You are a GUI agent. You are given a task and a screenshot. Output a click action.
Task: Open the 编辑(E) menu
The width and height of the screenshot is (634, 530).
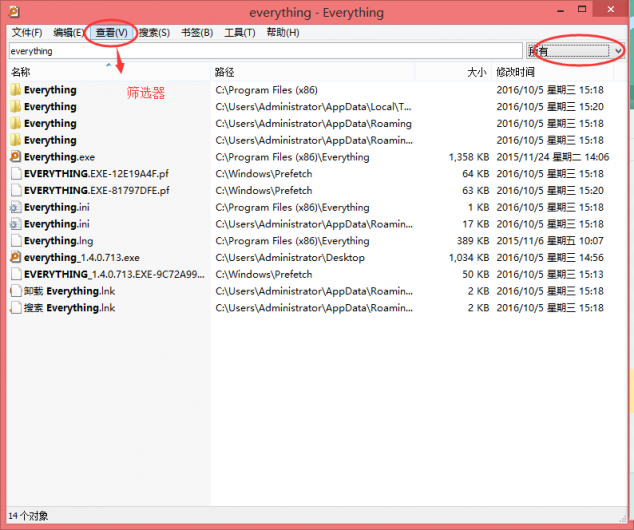68,32
